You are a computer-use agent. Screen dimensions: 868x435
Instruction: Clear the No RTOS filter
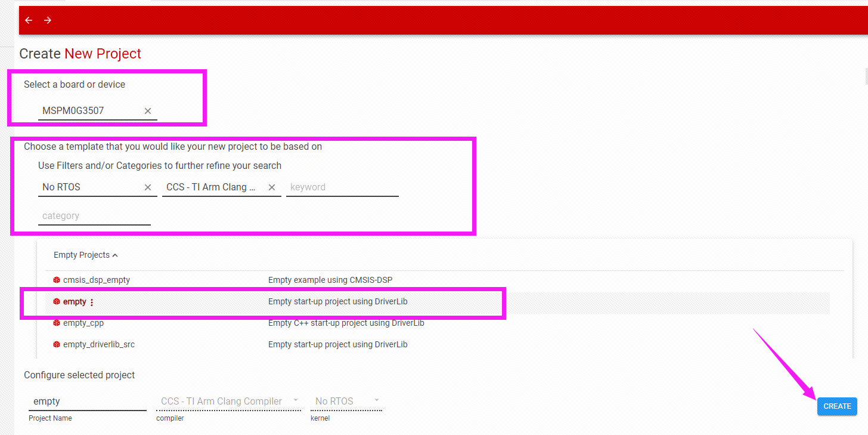pyautogui.click(x=148, y=187)
